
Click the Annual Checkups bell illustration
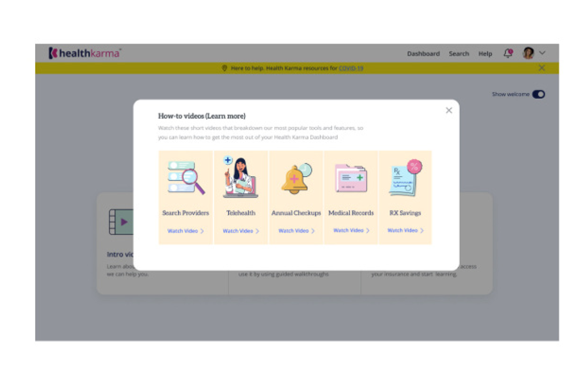point(296,178)
